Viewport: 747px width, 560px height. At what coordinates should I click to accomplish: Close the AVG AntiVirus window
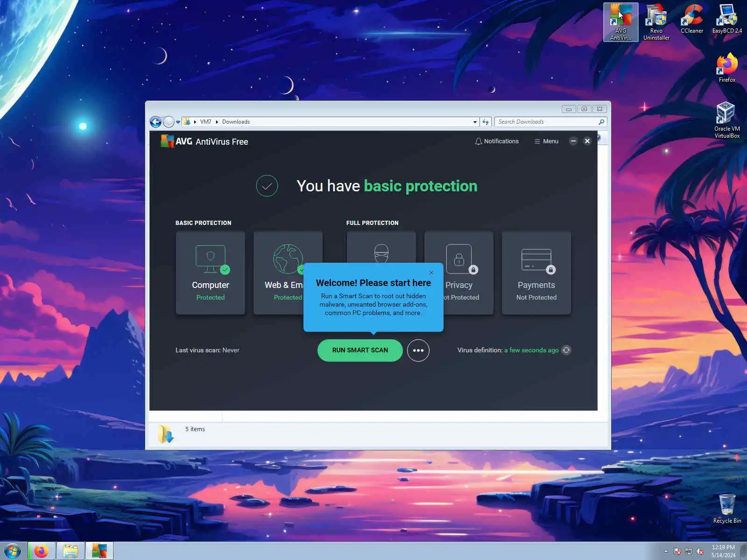(587, 141)
